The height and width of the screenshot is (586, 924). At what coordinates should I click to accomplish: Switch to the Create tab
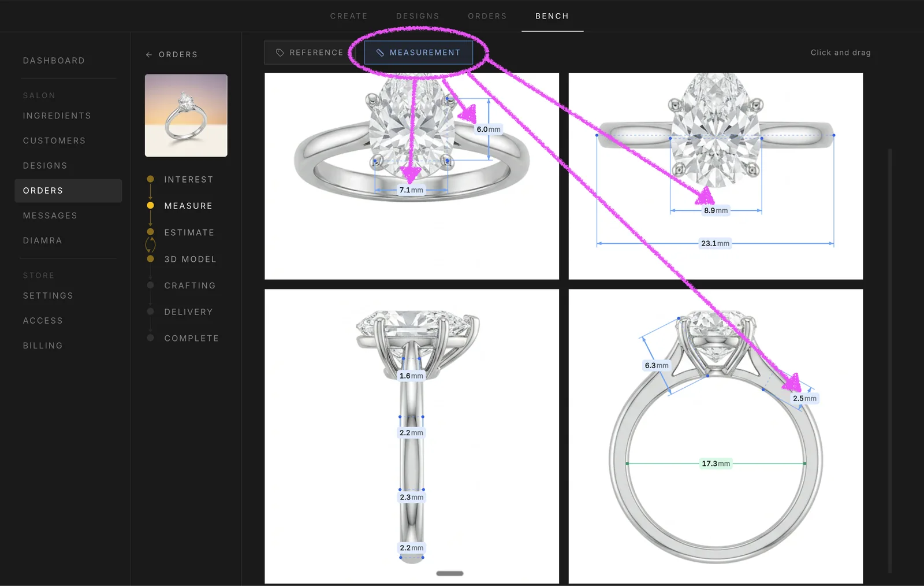[349, 16]
